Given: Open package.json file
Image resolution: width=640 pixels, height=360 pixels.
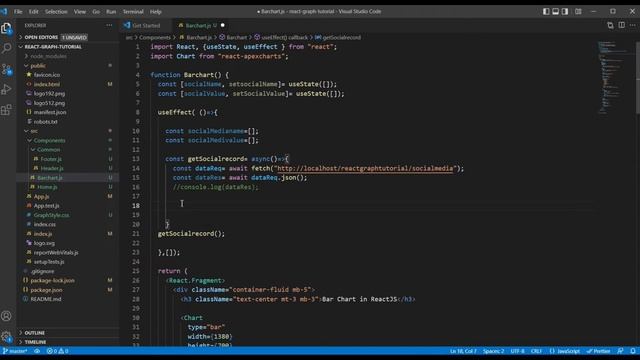Looking at the screenshot, I should click(x=67, y=290).
